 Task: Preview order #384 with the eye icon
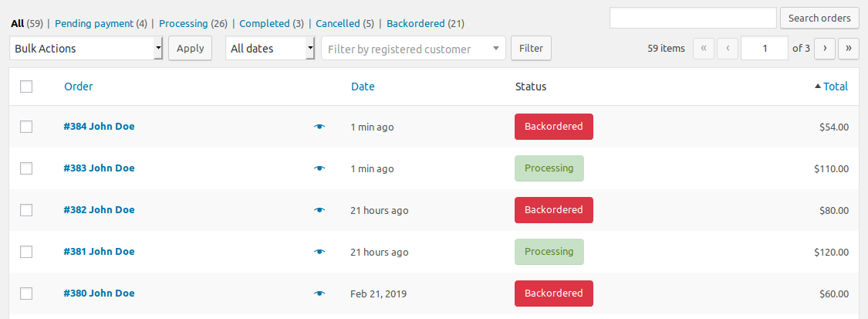tap(319, 127)
